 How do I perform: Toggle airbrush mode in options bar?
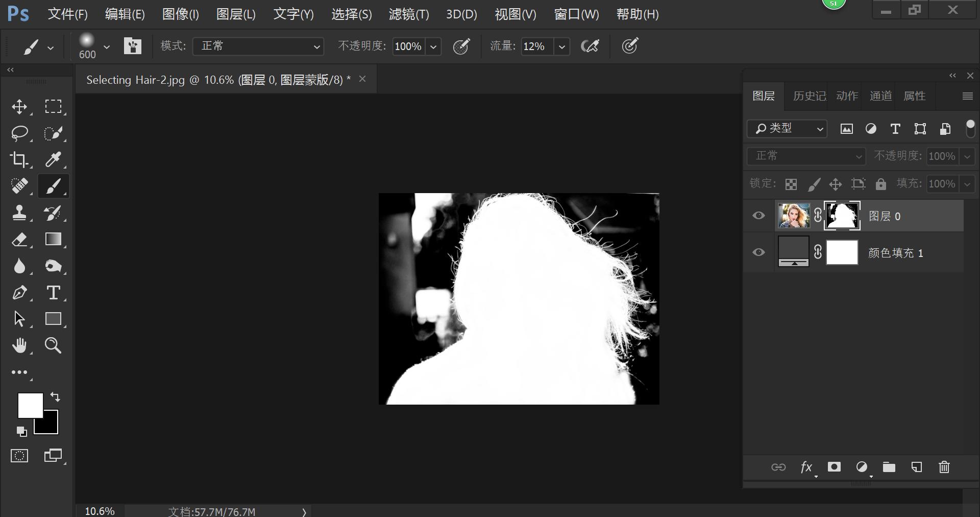point(590,46)
